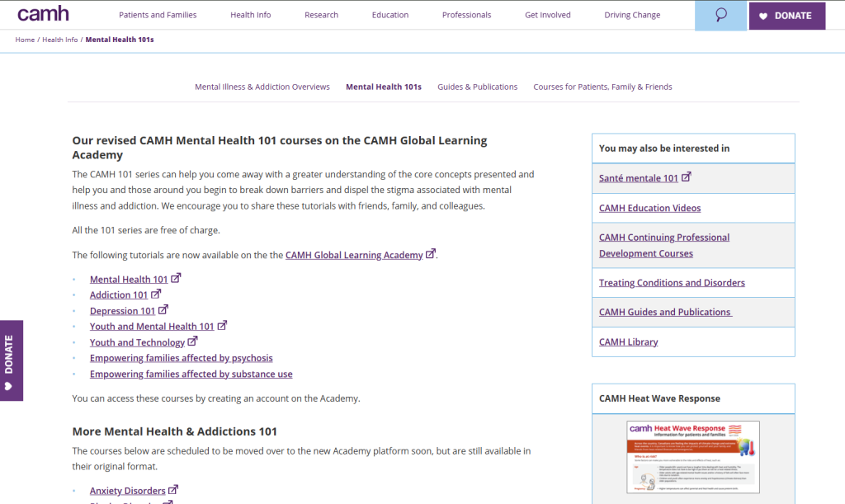Open Driving Change menu
This screenshot has width=845, height=504.
pos(632,15)
